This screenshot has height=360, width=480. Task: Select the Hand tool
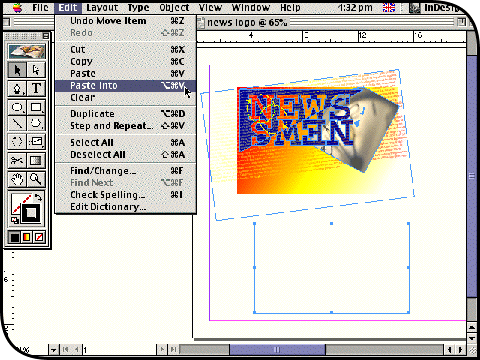17,179
